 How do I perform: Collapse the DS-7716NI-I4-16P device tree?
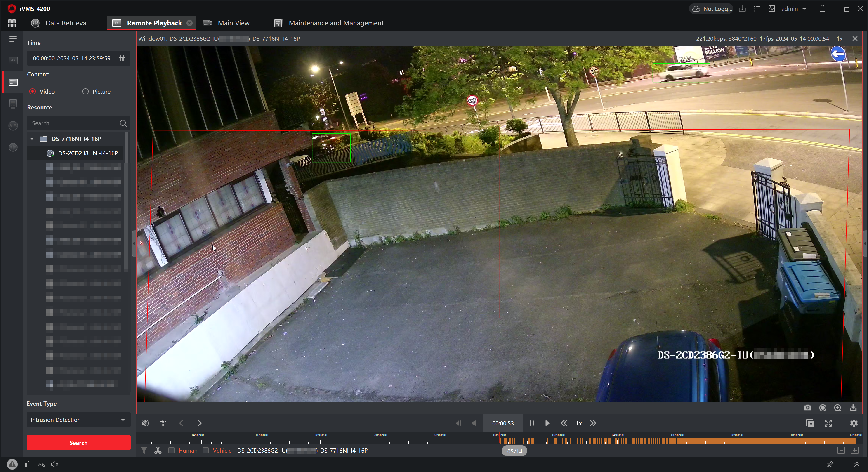pyautogui.click(x=32, y=139)
